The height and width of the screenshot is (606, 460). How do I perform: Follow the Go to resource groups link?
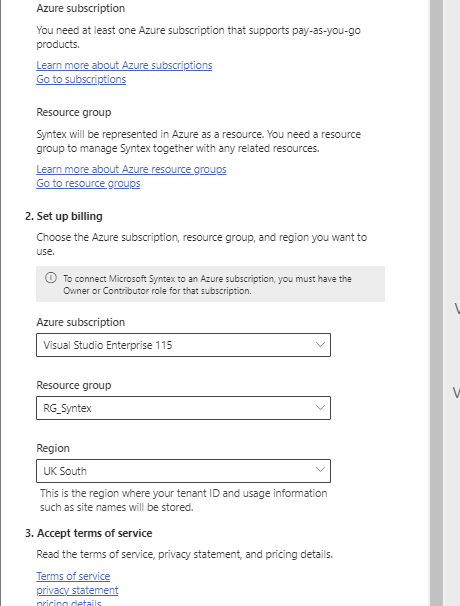(x=88, y=183)
